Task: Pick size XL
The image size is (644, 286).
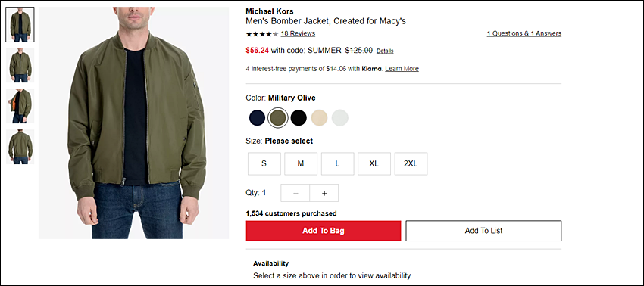Action: pos(374,163)
